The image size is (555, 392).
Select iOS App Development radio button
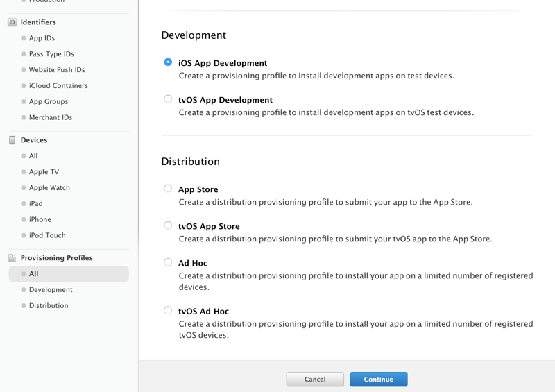(x=168, y=62)
